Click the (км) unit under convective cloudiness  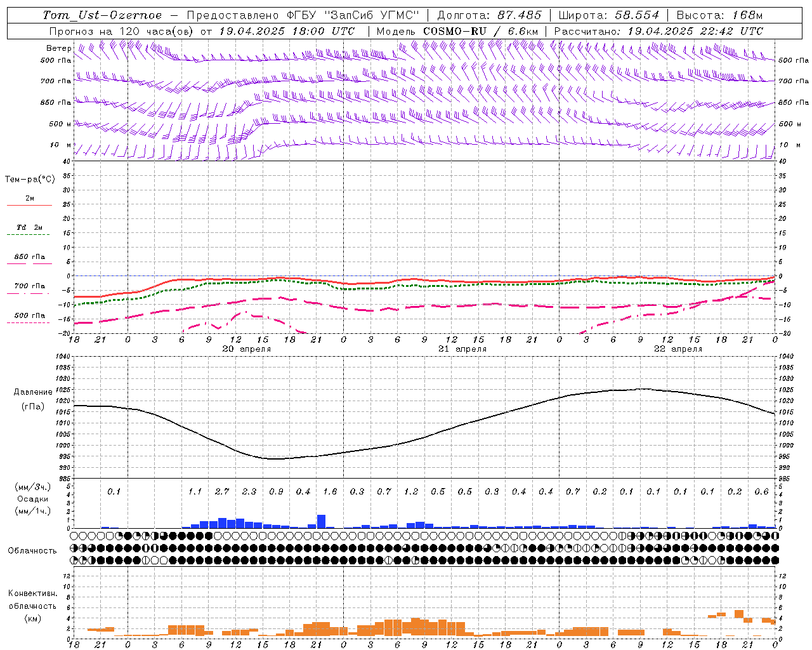coord(33,618)
